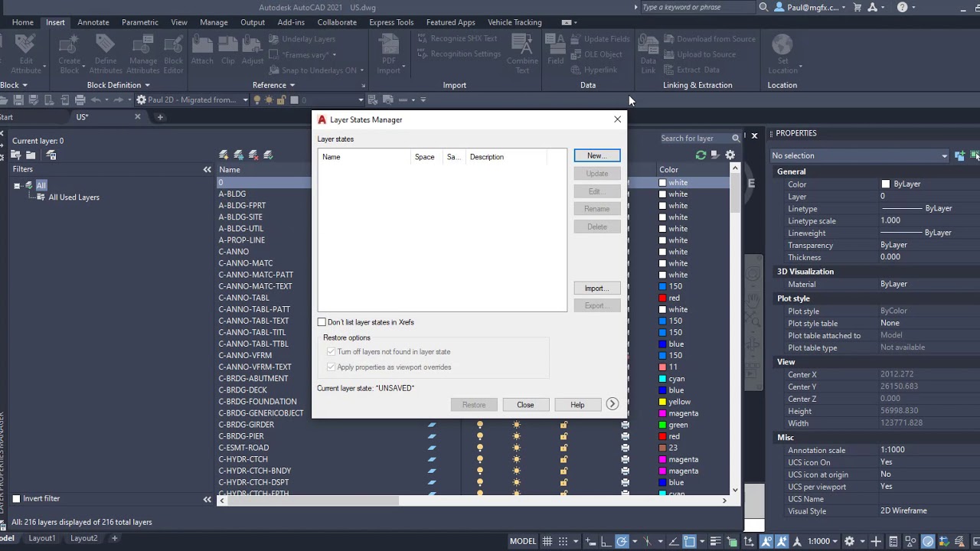Expand more restore options arrow in dialog
Screen dimensions: 980x551
click(x=612, y=404)
